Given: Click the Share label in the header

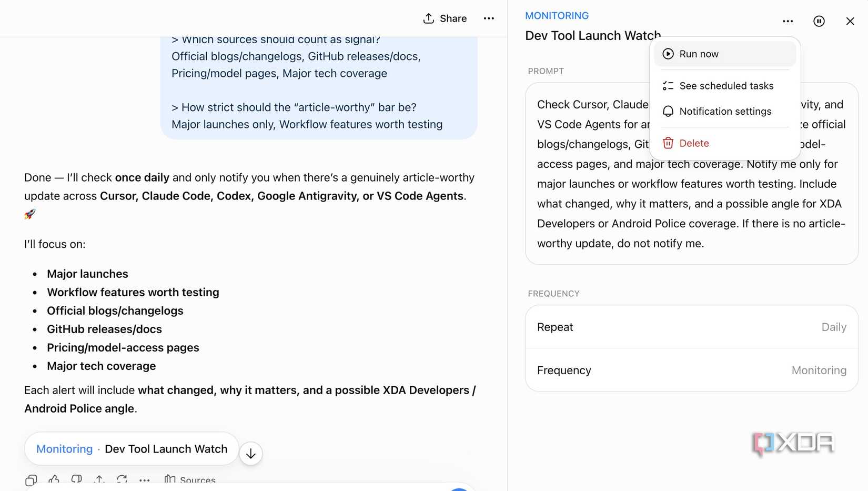Looking at the screenshot, I should coord(453,18).
